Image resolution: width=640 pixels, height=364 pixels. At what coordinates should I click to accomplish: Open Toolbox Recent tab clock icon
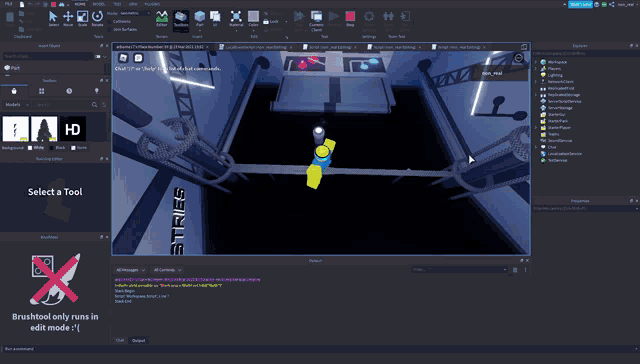pyautogui.click(x=69, y=91)
